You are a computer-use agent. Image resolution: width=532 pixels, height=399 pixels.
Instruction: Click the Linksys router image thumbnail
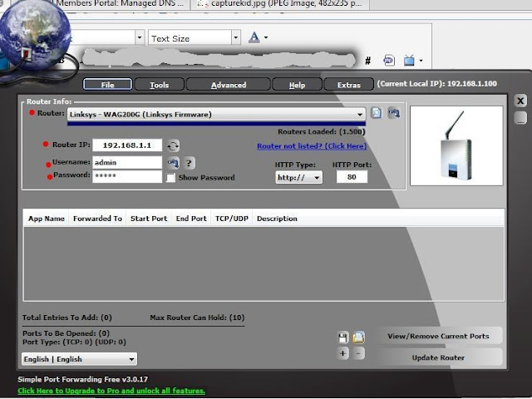click(456, 146)
